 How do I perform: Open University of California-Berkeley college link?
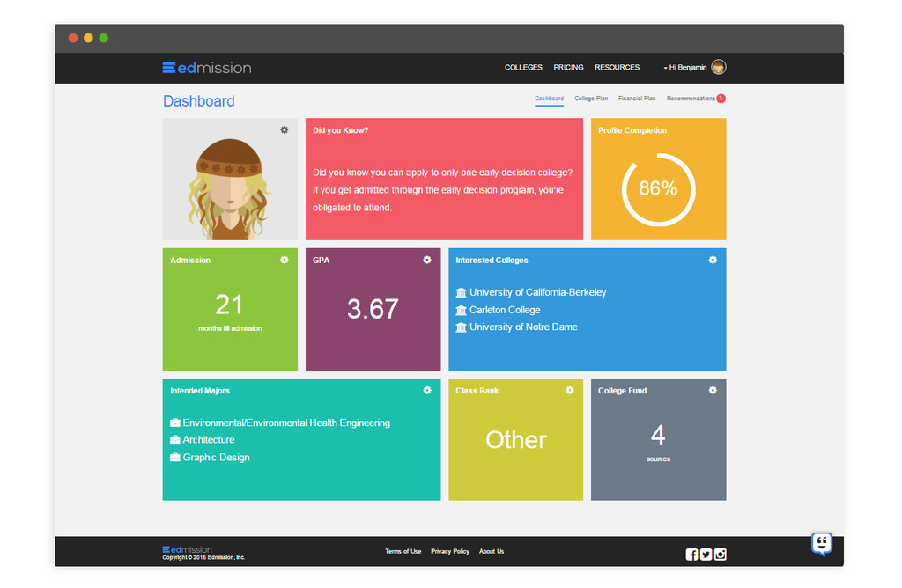click(538, 292)
